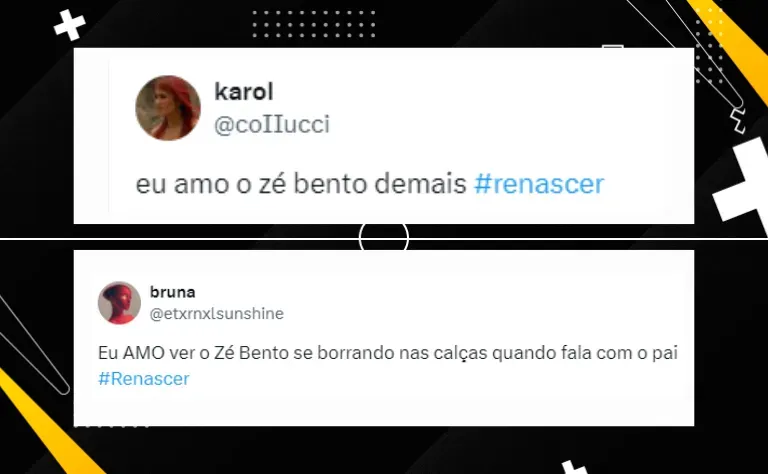
Task: Open the bruna display name
Action: click(x=172, y=292)
